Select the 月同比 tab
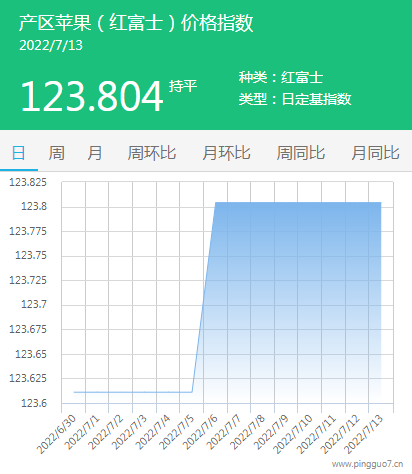412x474 pixels. (x=375, y=153)
